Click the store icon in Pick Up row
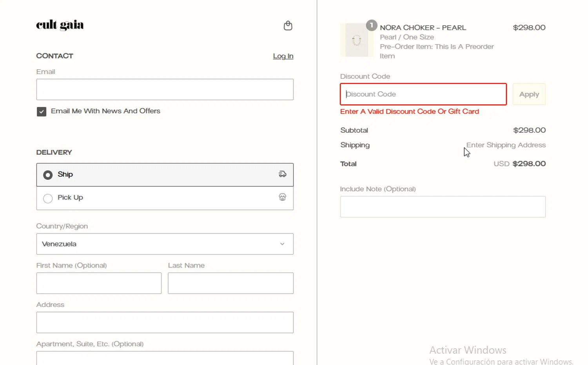This screenshot has height=365, width=588. 282,197
